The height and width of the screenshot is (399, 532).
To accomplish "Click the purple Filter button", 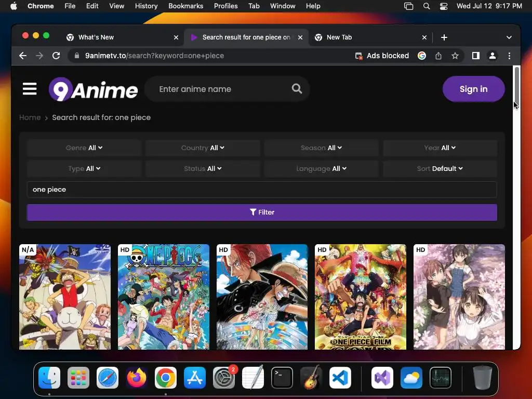I will (262, 212).
